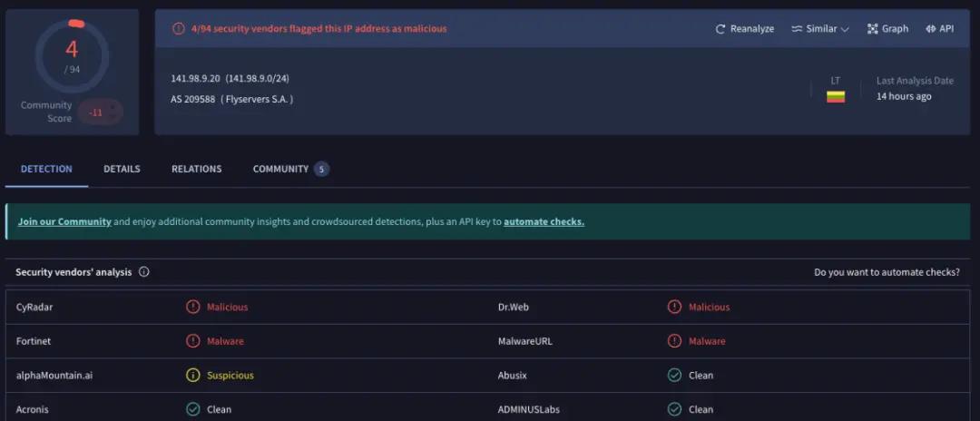The width and height of the screenshot is (980, 421).
Task: Click the 4/94 detection score gauge
Action: point(72,56)
